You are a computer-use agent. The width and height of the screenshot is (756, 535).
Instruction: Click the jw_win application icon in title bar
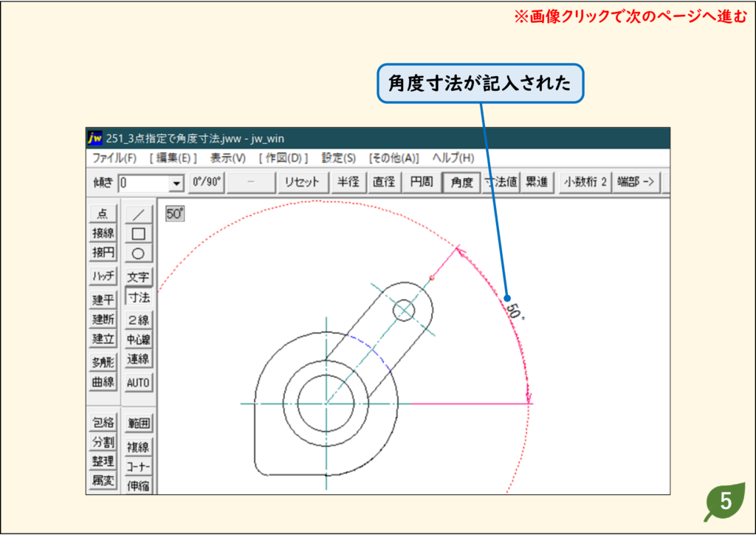tap(95, 138)
